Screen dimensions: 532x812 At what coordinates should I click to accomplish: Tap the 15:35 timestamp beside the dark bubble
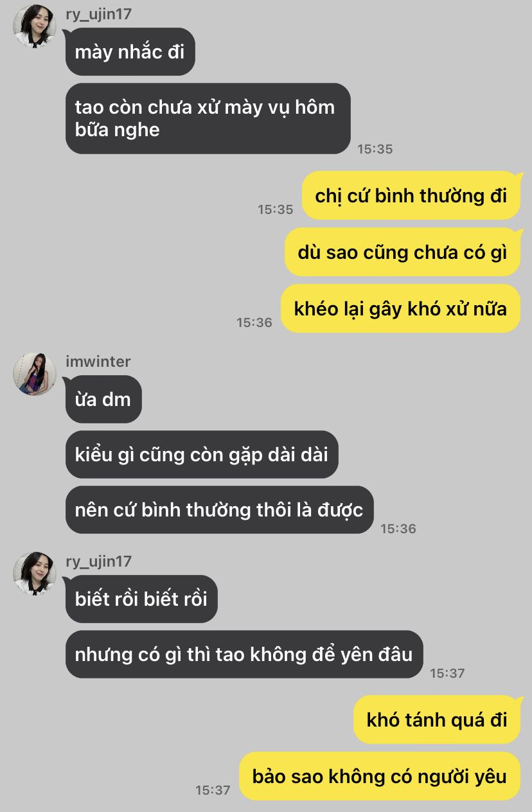point(375,149)
